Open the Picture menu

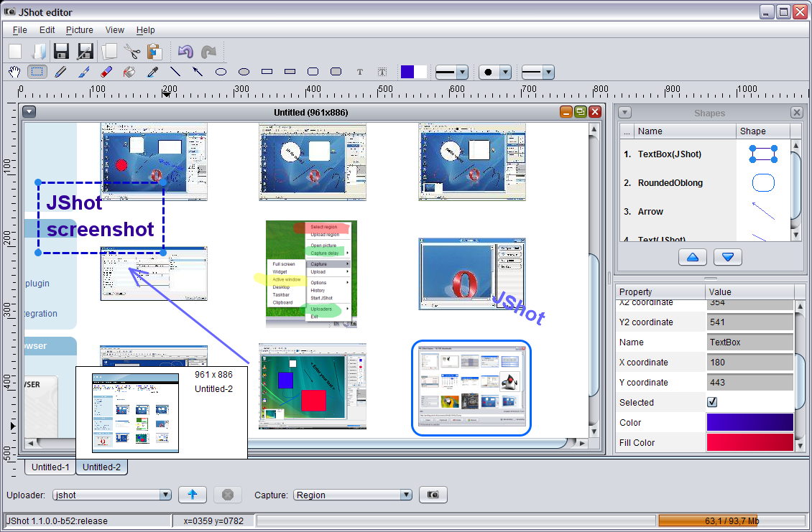tap(79, 30)
